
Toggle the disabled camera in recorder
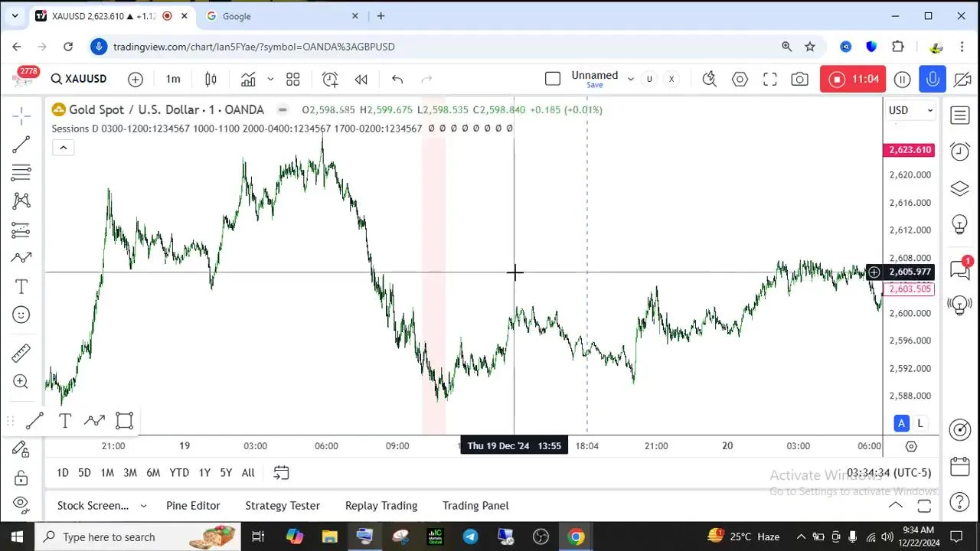[x=962, y=79]
